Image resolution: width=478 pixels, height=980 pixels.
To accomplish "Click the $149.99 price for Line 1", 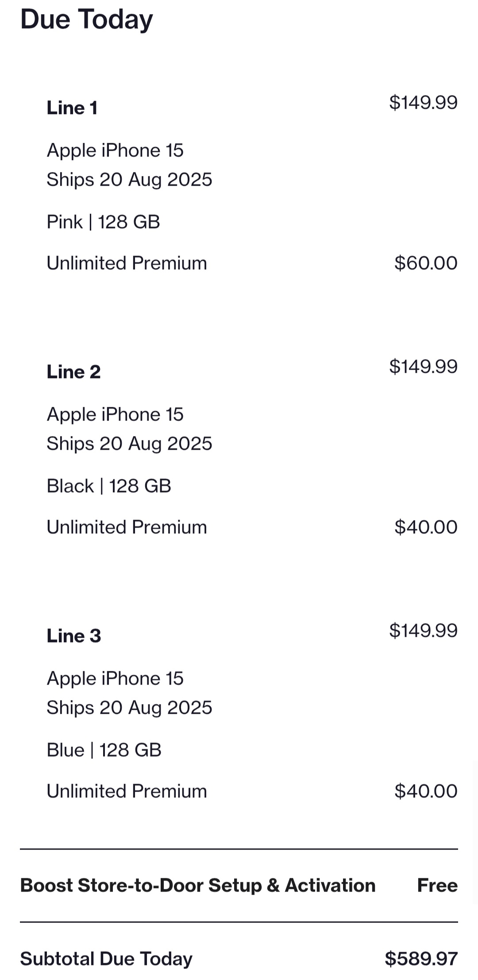I will click(x=423, y=103).
